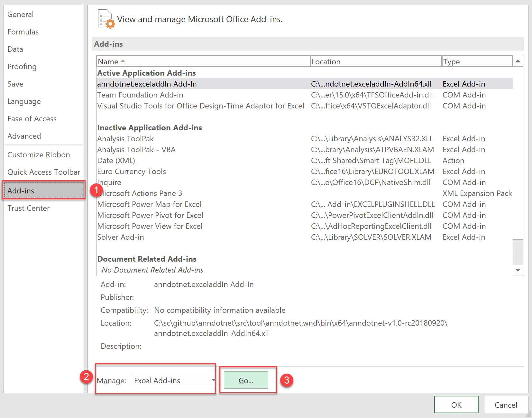Click the Location column header
Image resolution: width=532 pixels, height=418 pixels.
[376, 61]
